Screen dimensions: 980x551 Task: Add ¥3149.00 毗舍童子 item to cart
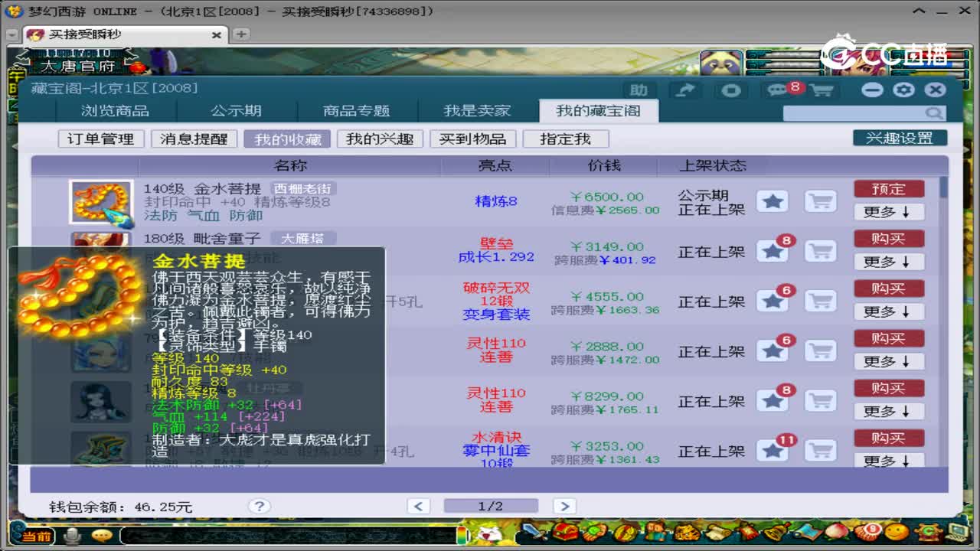click(820, 251)
